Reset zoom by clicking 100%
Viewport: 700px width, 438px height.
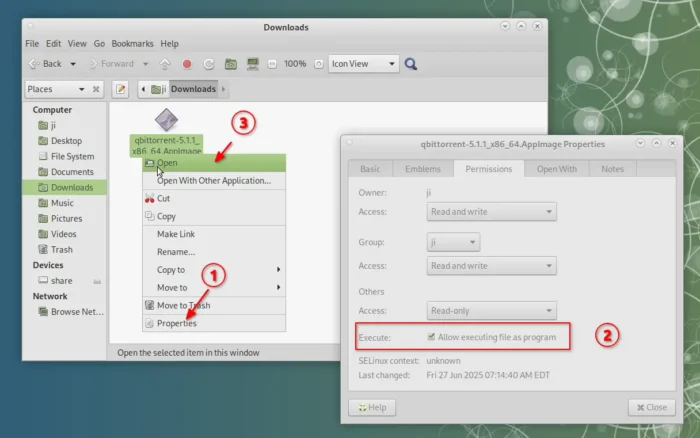(295, 64)
